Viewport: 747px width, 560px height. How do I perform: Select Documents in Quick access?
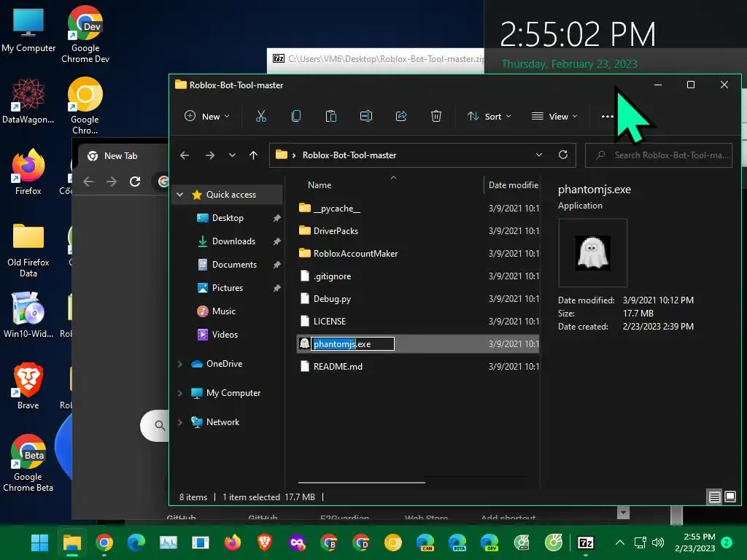pyautogui.click(x=234, y=264)
